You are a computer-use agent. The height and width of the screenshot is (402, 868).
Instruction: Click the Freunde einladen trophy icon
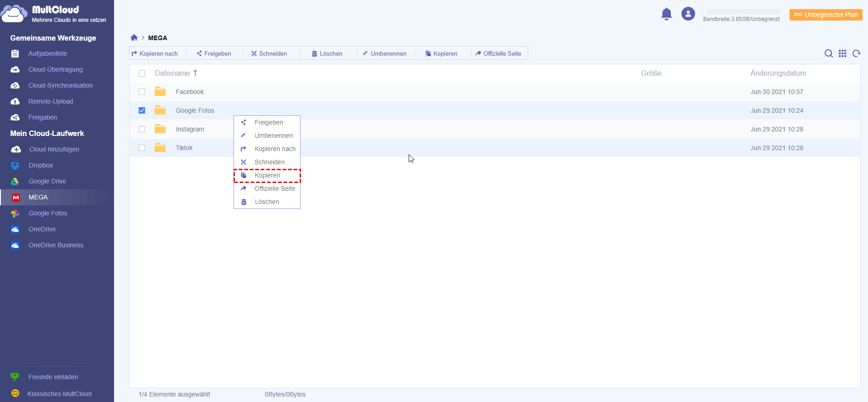[15, 377]
